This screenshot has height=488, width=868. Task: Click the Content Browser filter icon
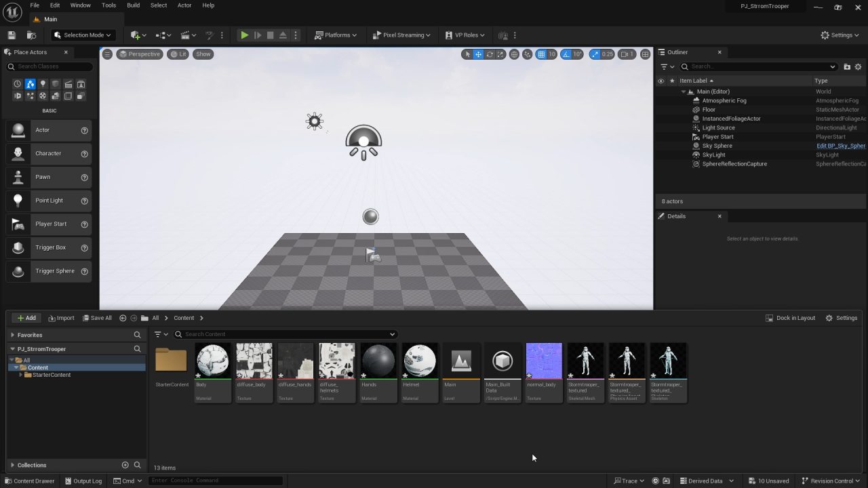pos(161,334)
